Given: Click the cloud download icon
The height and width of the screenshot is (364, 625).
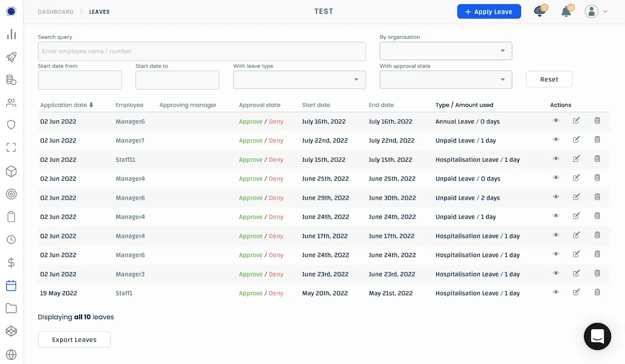Looking at the screenshot, I should [x=539, y=12].
